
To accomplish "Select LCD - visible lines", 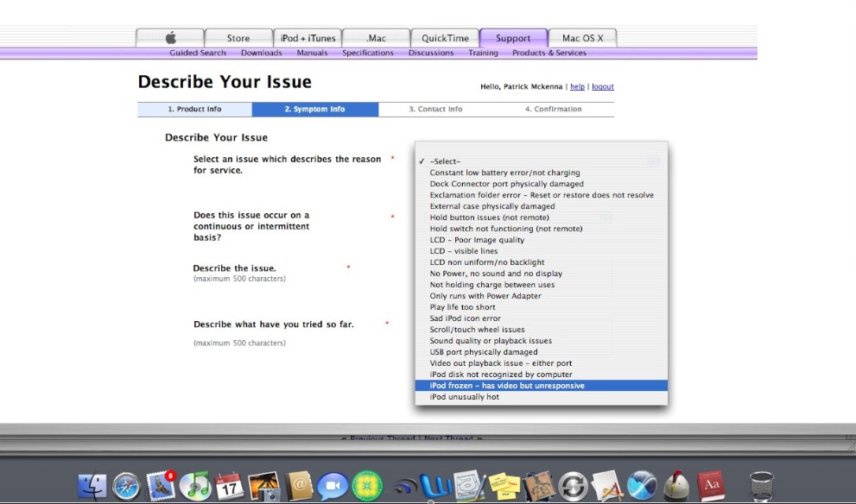I will pos(541,251).
